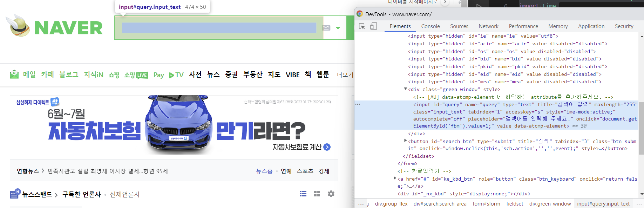
Task: Open the 사전 menu link
Action: coord(195,74)
